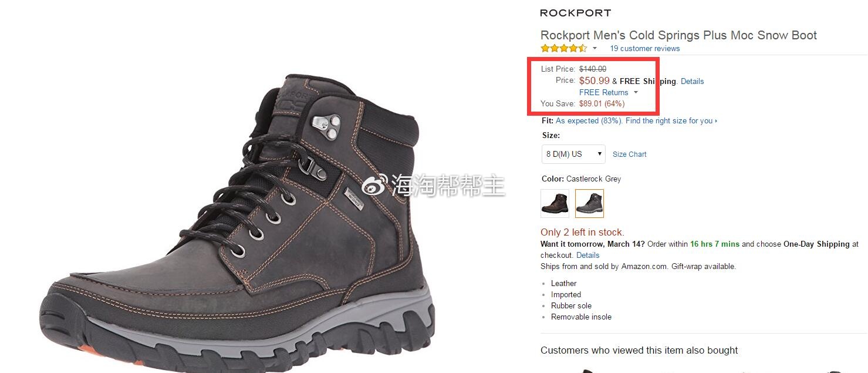Open shipping Details link next to price
868x373 pixels.
[x=692, y=82]
